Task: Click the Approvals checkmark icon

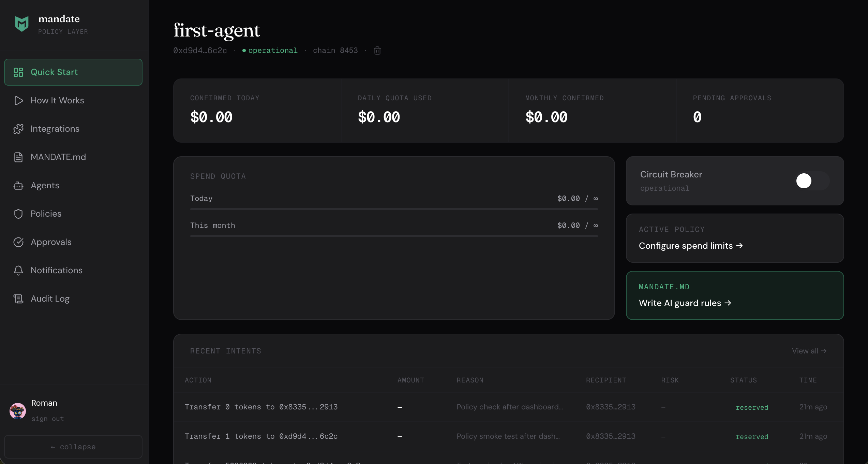Action: click(18, 242)
